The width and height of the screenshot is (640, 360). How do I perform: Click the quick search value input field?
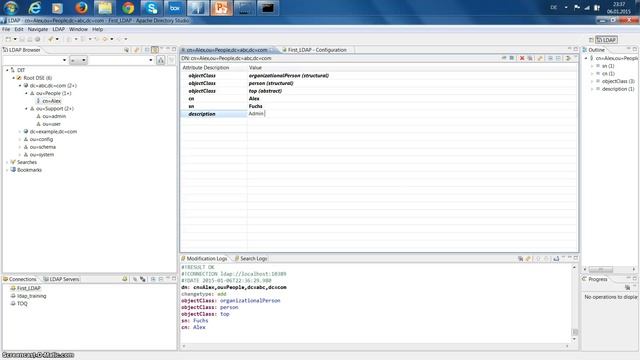(120, 60)
